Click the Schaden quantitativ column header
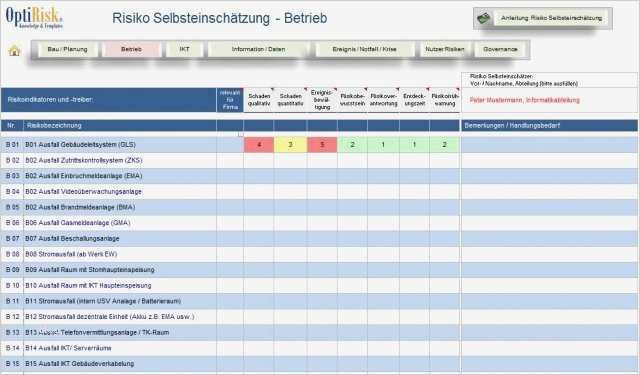The image size is (640, 375). click(x=290, y=100)
